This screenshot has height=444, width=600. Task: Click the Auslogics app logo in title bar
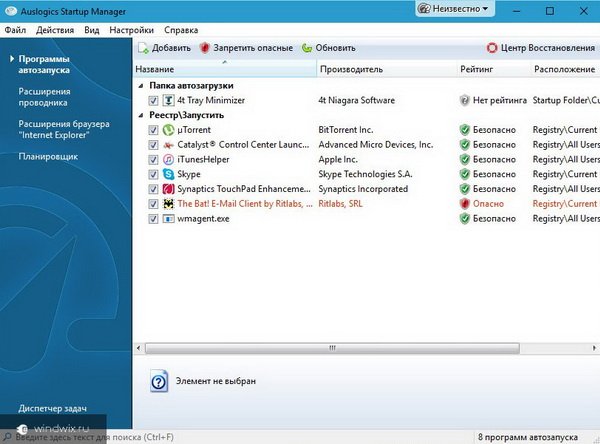click(11, 11)
